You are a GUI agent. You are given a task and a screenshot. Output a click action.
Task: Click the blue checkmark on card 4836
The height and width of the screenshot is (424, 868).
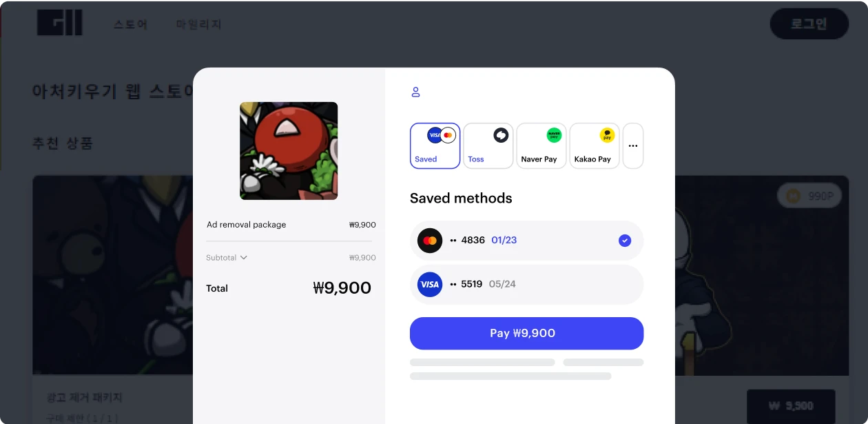coord(625,241)
